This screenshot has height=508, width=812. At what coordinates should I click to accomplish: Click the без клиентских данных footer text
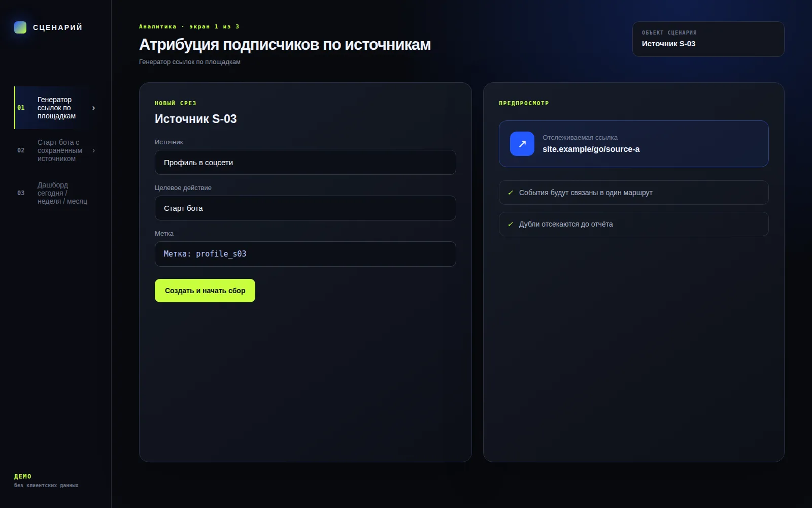pyautogui.click(x=46, y=486)
